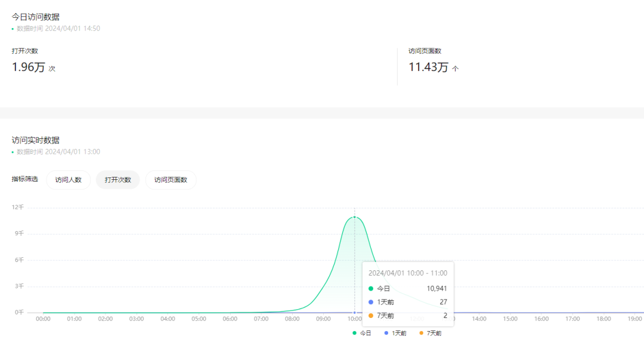Click the 19:00 x-axis label
Image resolution: width=644 pixels, height=346 pixels.
pos(634,319)
